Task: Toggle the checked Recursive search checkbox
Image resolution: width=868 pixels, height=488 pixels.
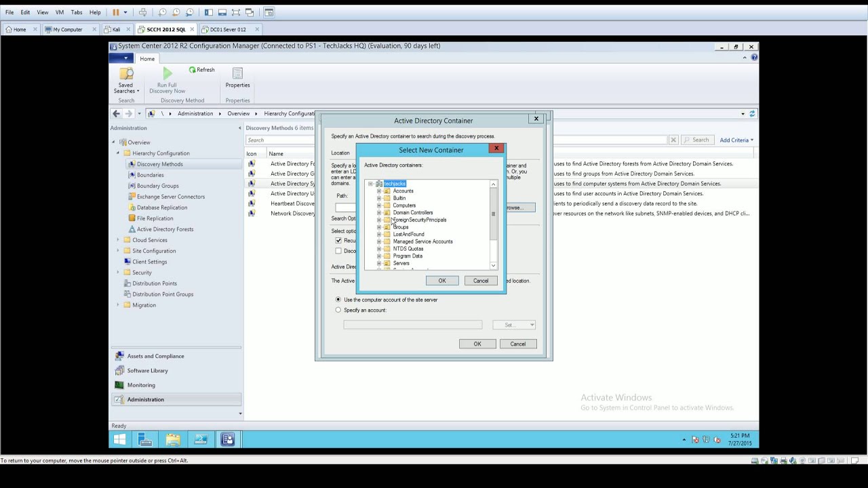Action: [338, 241]
